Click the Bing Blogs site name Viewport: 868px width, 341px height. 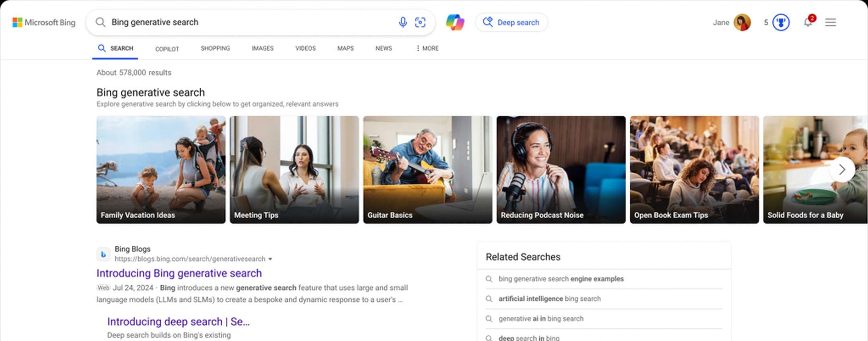point(133,249)
